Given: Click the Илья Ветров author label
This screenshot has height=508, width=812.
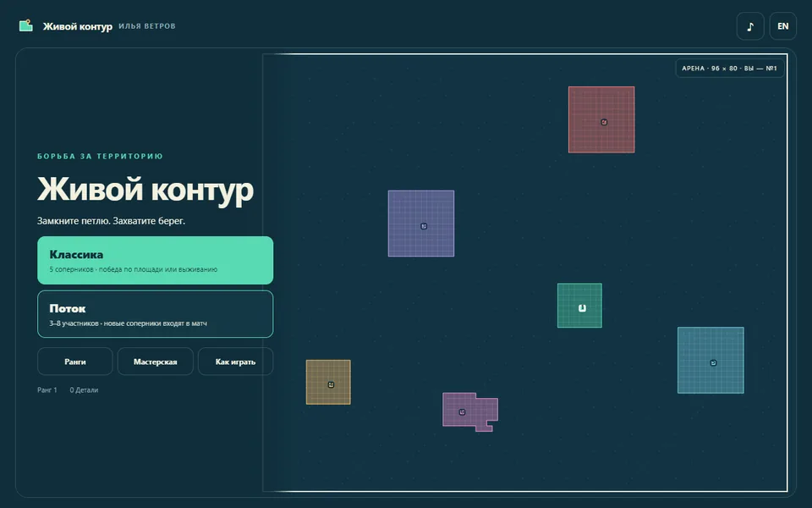Looking at the screenshot, I should click(x=147, y=26).
